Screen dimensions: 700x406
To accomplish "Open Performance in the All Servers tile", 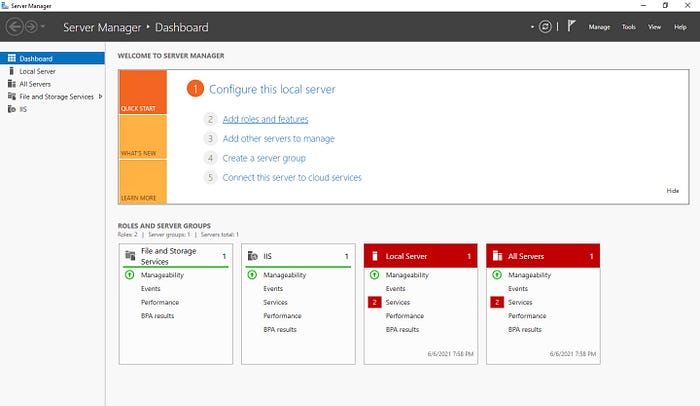I will pyautogui.click(x=527, y=316).
